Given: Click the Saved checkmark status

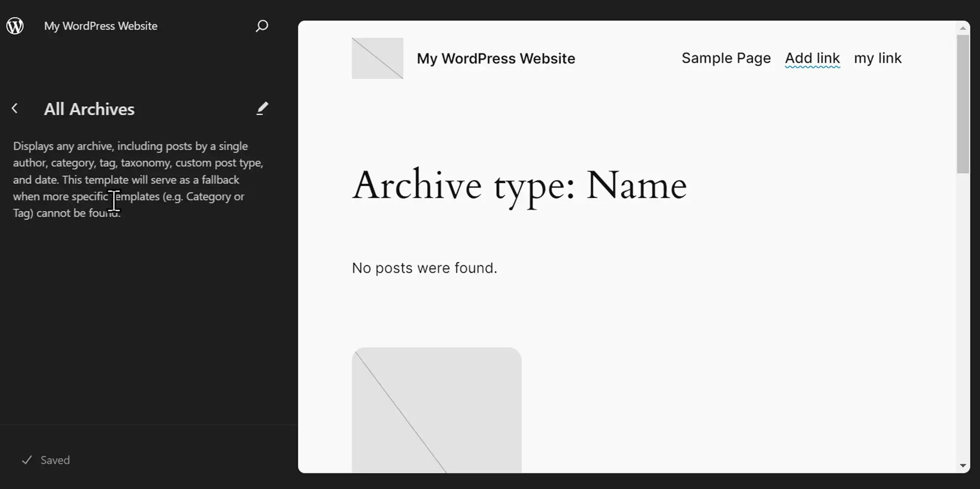Looking at the screenshot, I should point(46,460).
